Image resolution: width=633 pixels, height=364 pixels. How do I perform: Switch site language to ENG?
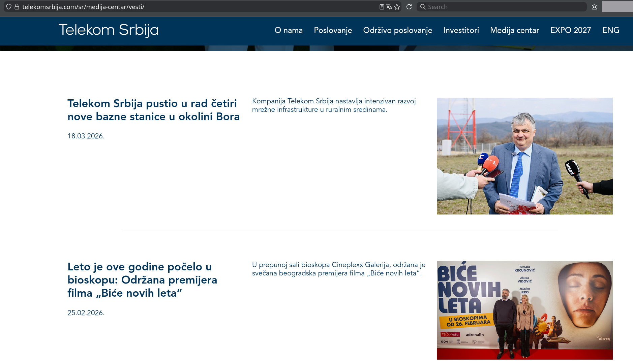pyautogui.click(x=610, y=30)
